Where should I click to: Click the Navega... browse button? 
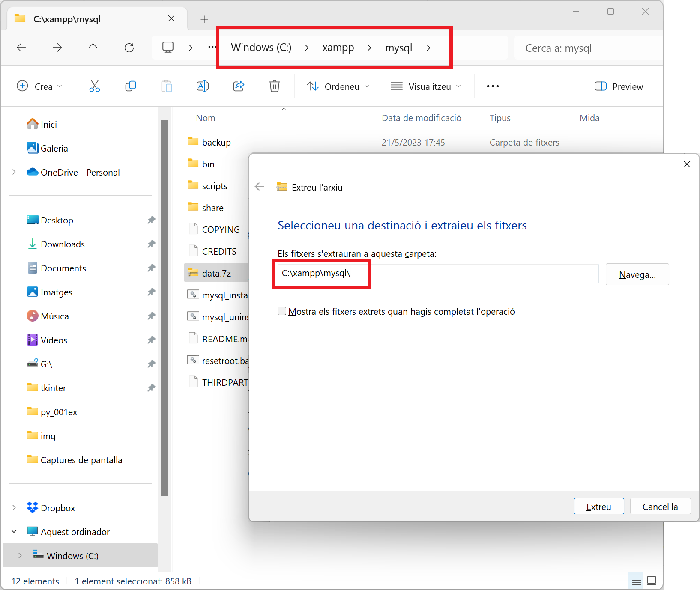click(x=637, y=274)
